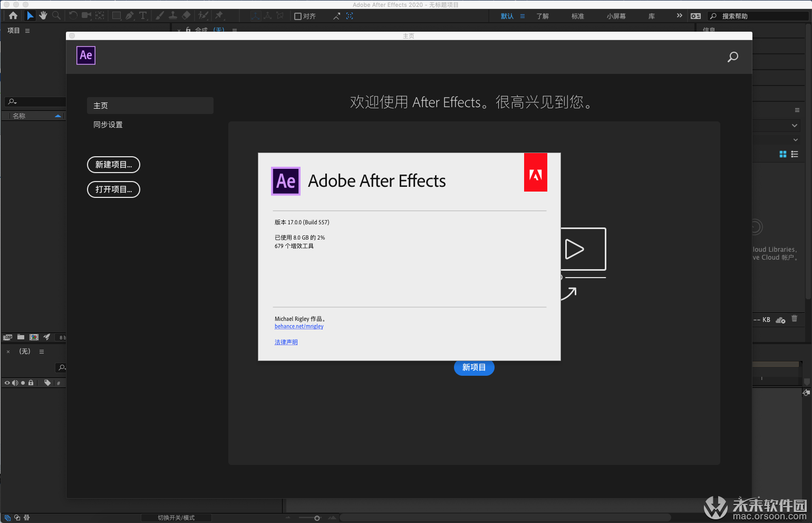Select the Pen tool
The width and height of the screenshot is (812, 523).
click(x=130, y=16)
